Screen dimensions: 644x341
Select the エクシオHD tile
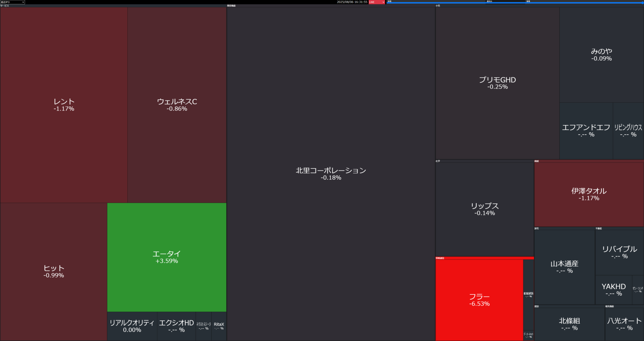click(x=176, y=326)
